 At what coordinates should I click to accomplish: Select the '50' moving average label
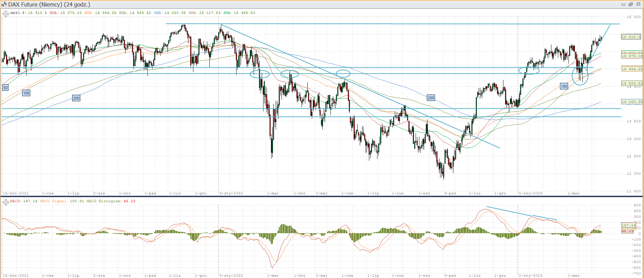[x=5, y=88]
